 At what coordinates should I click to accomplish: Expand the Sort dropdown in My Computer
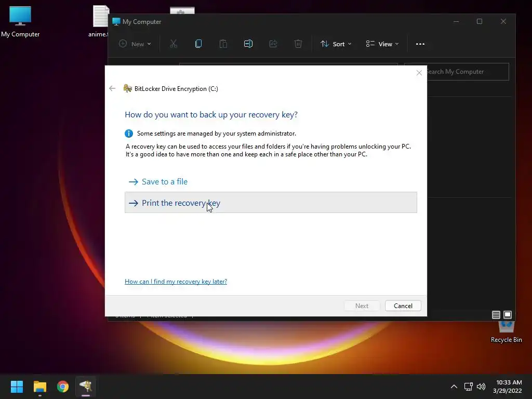(x=336, y=44)
